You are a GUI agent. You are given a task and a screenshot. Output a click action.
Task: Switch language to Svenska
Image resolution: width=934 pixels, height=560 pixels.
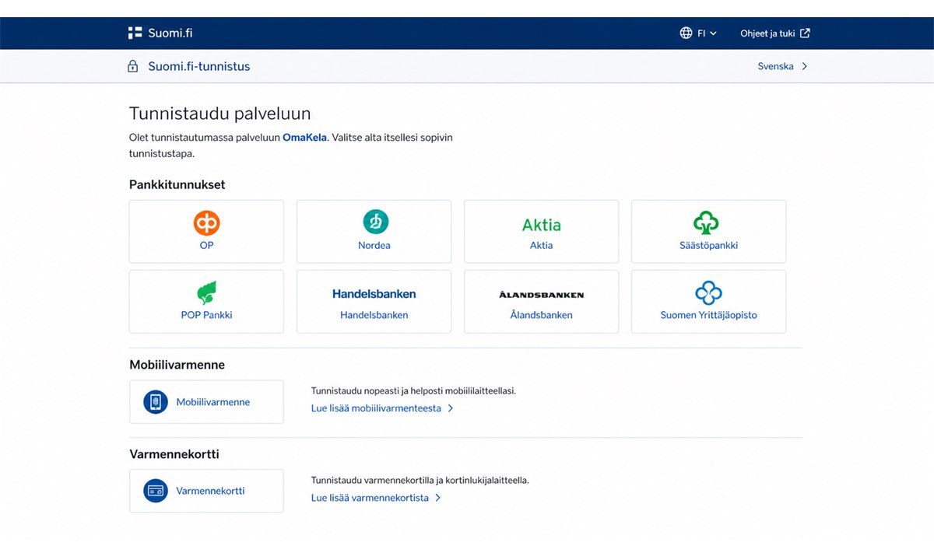point(776,67)
